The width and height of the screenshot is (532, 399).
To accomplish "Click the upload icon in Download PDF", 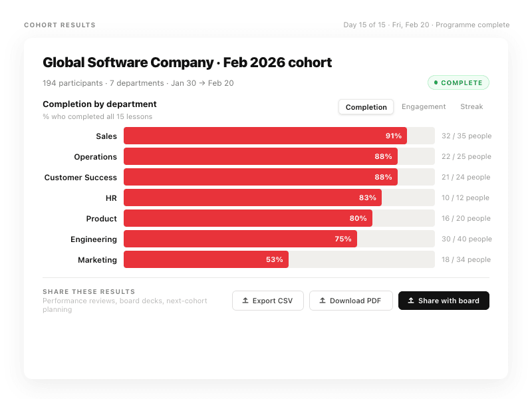I will click(x=323, y=301).
